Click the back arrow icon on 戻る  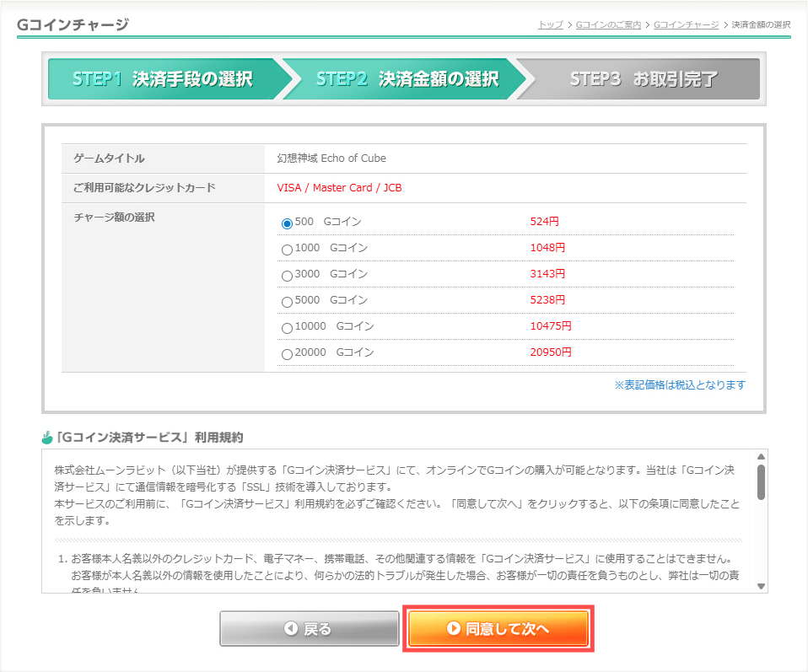click(291, 629)
